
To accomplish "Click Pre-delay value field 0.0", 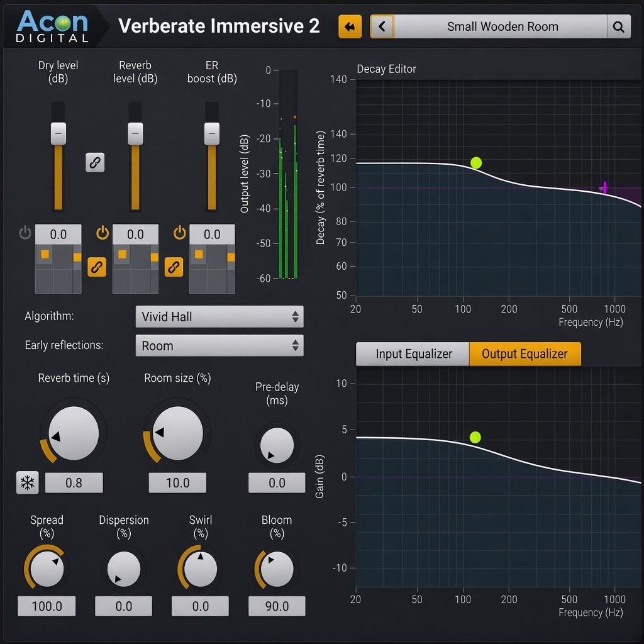I will 277,482.
